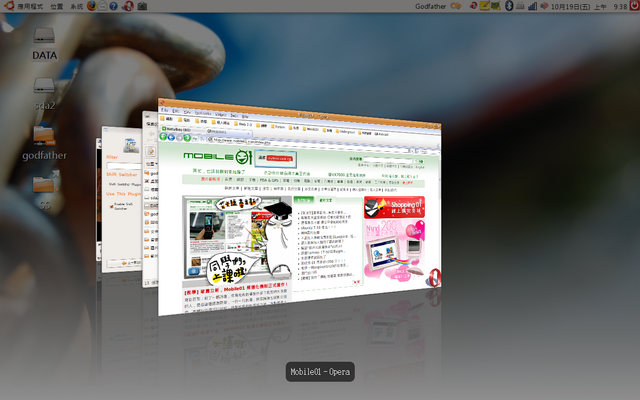Viewport: 640px width, 400px height.
Task: Click the green circuit-board tray icon
Action: pos(496,6)
